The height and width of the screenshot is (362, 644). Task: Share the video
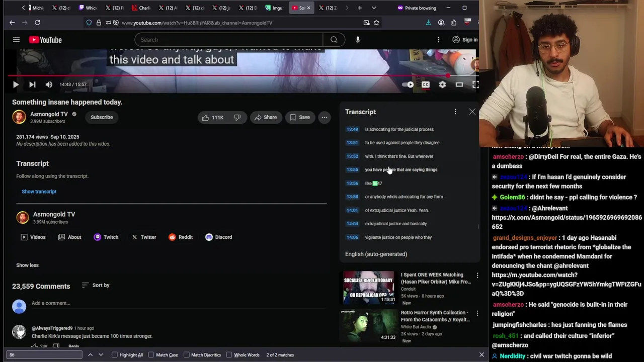click(265, 117)
